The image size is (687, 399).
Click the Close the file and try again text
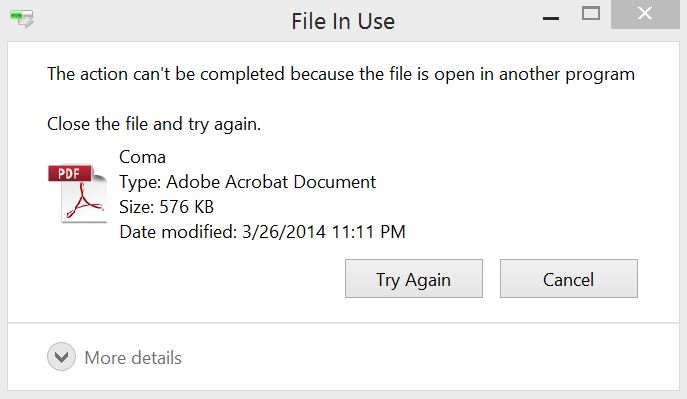coord(154,124)
